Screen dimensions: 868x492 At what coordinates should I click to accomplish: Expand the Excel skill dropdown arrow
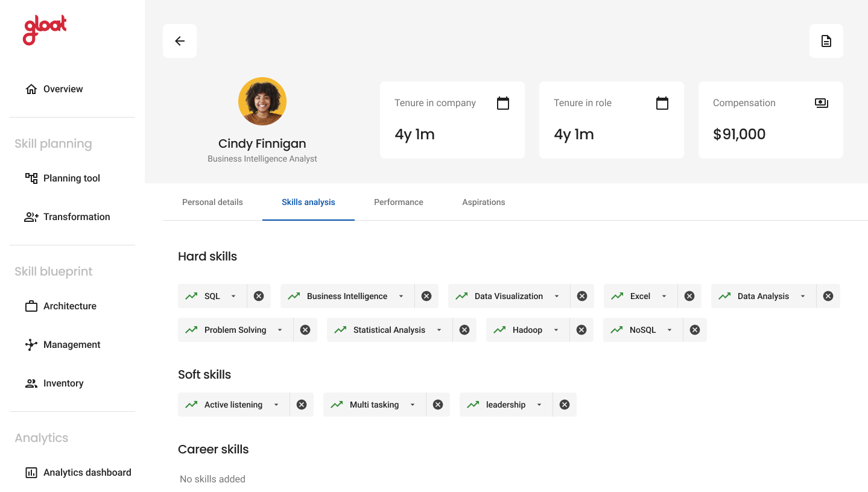point(664,296)
